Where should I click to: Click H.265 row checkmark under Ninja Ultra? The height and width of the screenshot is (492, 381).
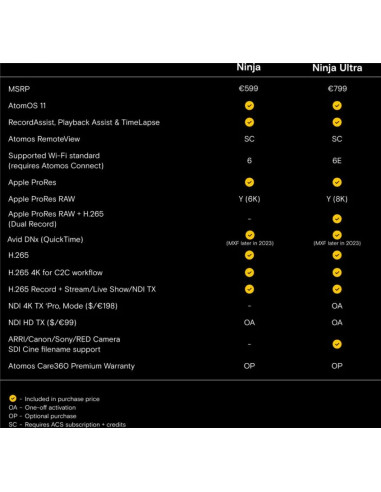[x=337, y=255]
